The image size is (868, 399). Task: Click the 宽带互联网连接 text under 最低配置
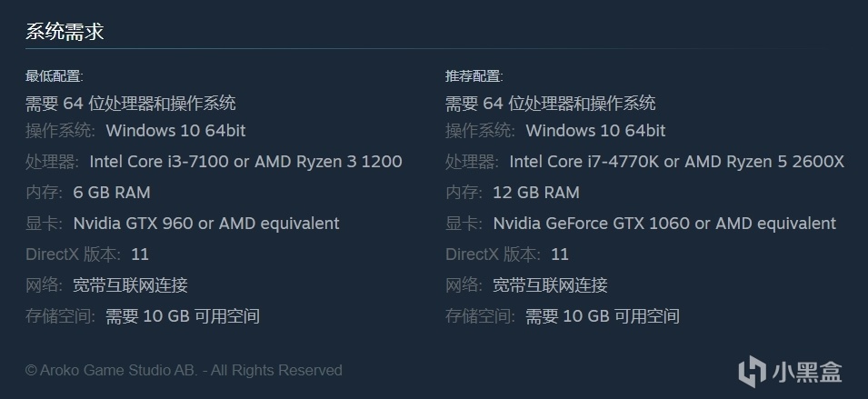tap(130, 285)
